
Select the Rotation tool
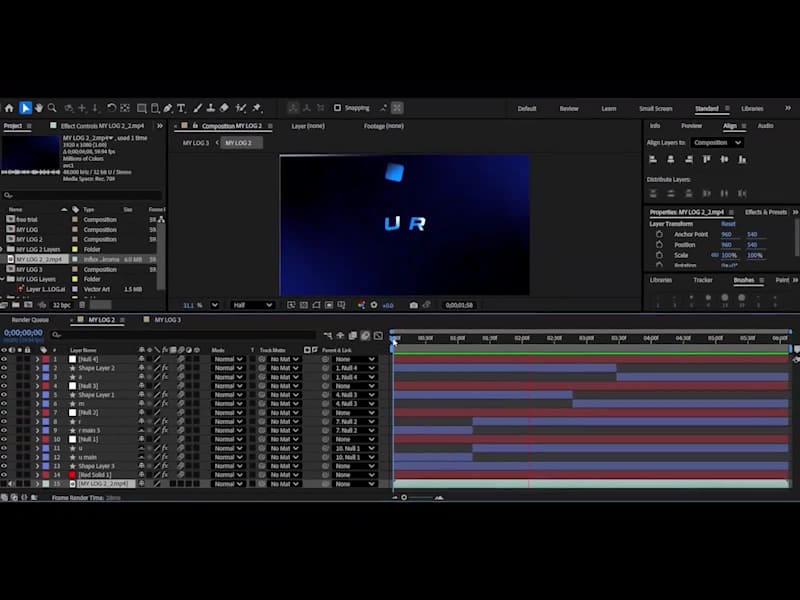[x=111, y=108]
